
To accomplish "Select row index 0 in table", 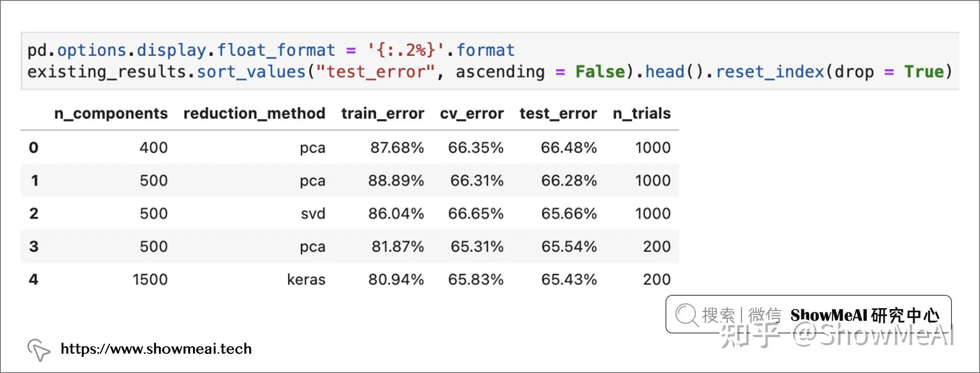I will point(34,148).
